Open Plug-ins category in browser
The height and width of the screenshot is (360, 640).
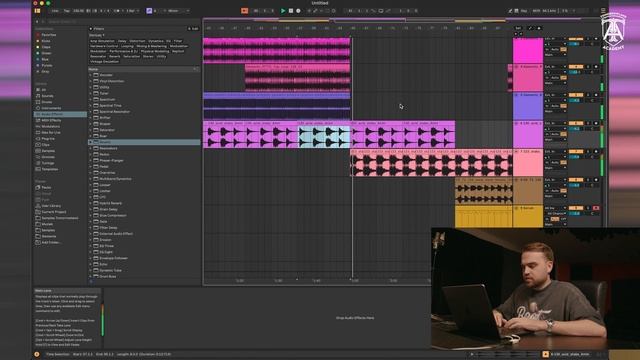pos(48,139)
